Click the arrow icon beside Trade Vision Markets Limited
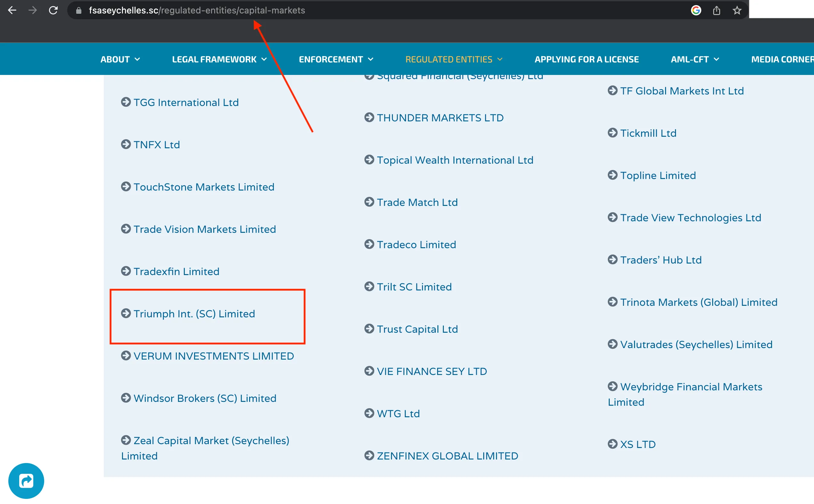 point(126,229)
